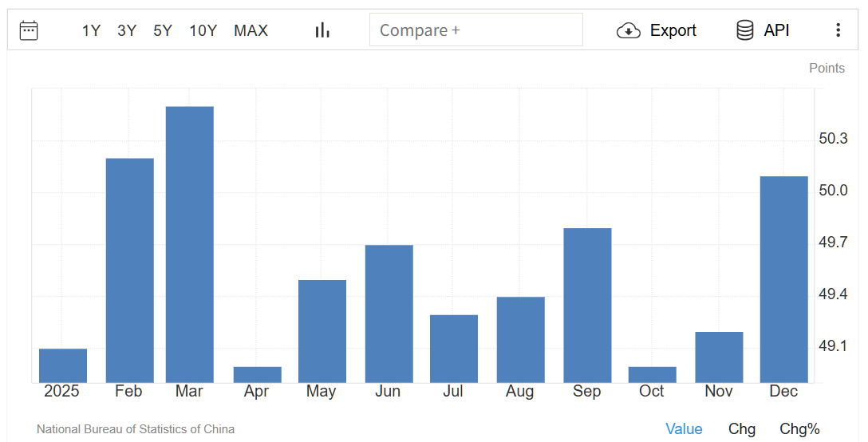868x442 pixels.
Task: Click the Export cloud download icon
Action: click(629, 30)
